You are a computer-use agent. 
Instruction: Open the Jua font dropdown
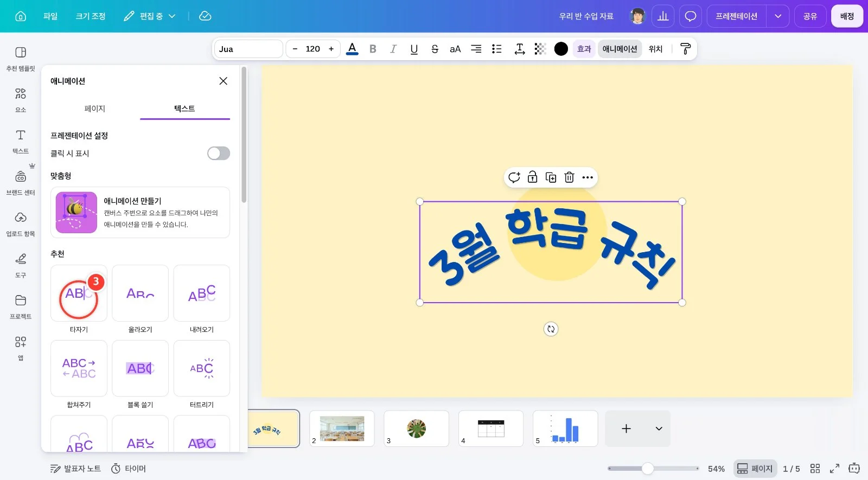pyautogui.click(x=248, y=49)
